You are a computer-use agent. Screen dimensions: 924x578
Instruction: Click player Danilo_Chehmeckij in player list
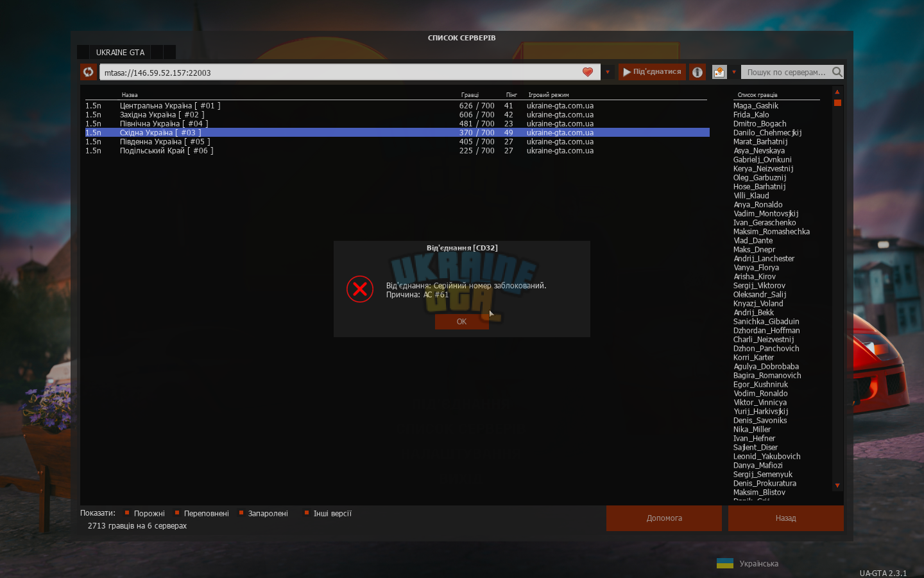click(767, 132)
